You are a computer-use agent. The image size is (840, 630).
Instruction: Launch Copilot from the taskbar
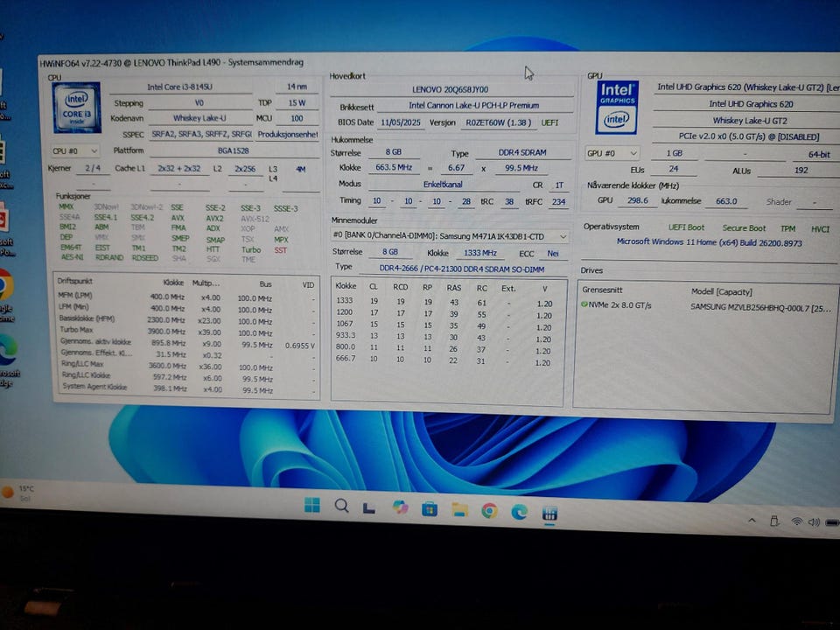[400, 507]
